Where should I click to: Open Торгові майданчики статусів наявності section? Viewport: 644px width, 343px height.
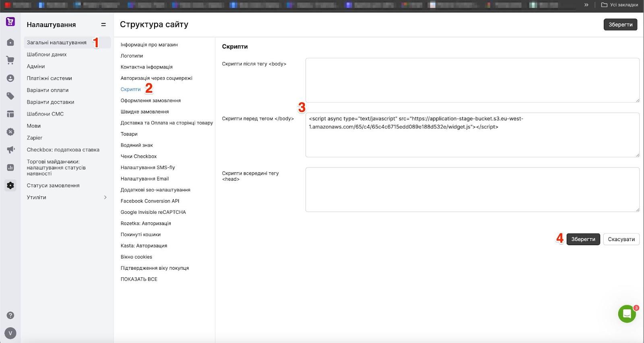tap(56, 167)
